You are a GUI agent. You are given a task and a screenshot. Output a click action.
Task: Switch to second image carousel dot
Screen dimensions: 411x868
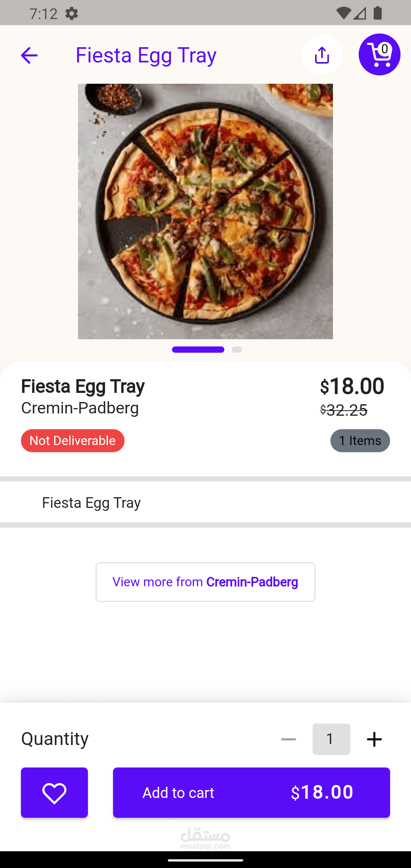[237, 349]
